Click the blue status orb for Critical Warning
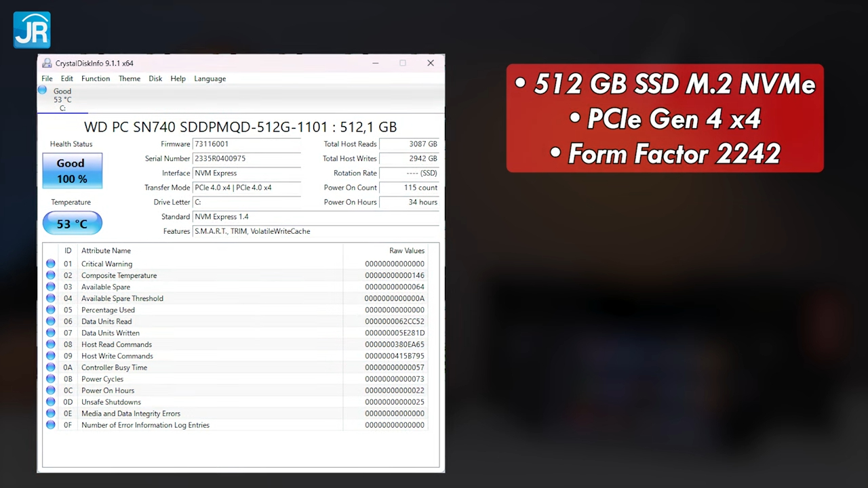 (51, 264)
